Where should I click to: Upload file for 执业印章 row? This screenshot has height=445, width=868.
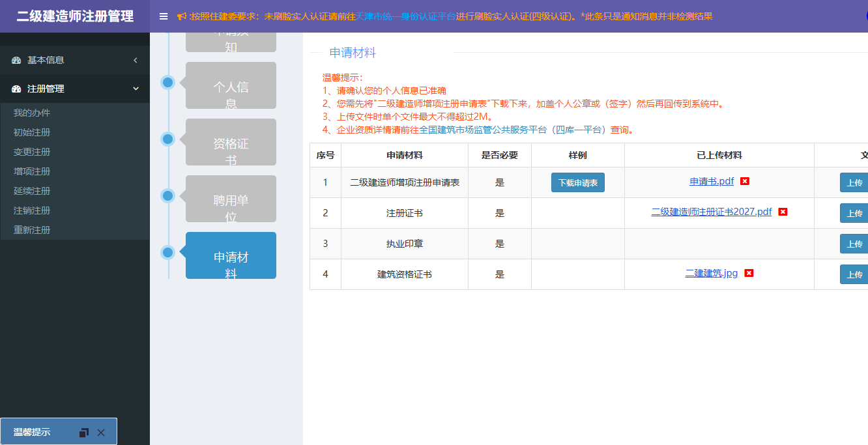(x=854, y=244)
